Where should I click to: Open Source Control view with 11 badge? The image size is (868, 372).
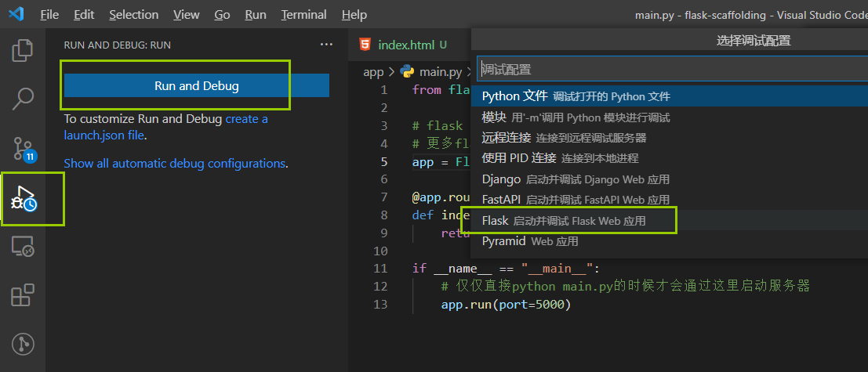[24, 149]
